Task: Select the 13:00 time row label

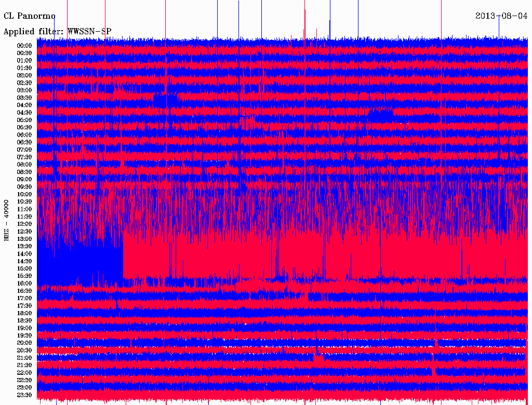Action: coord(24,239)
